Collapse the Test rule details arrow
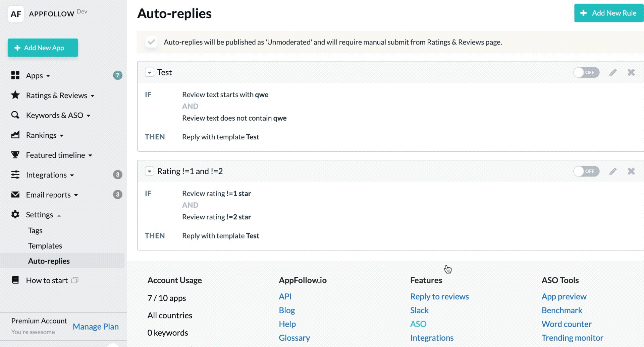Viewport: 644px width, 347px height. (x=149, y=72)
